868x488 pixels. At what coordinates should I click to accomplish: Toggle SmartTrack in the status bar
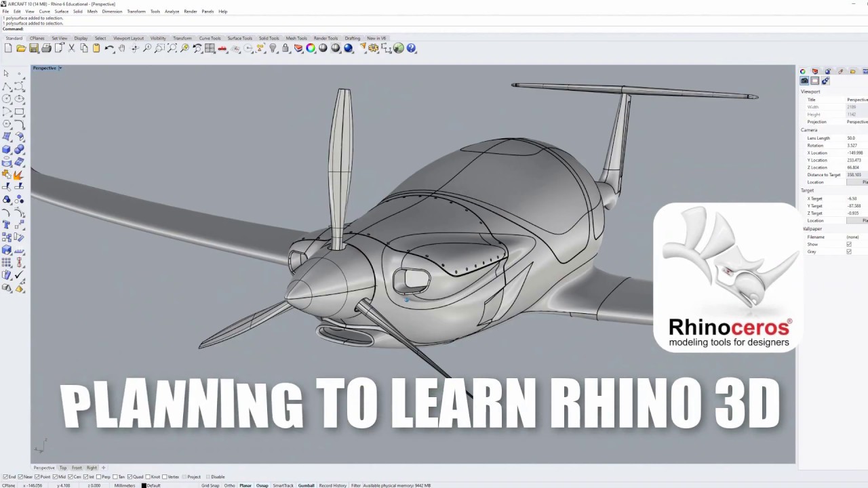(x=283, y=485)
